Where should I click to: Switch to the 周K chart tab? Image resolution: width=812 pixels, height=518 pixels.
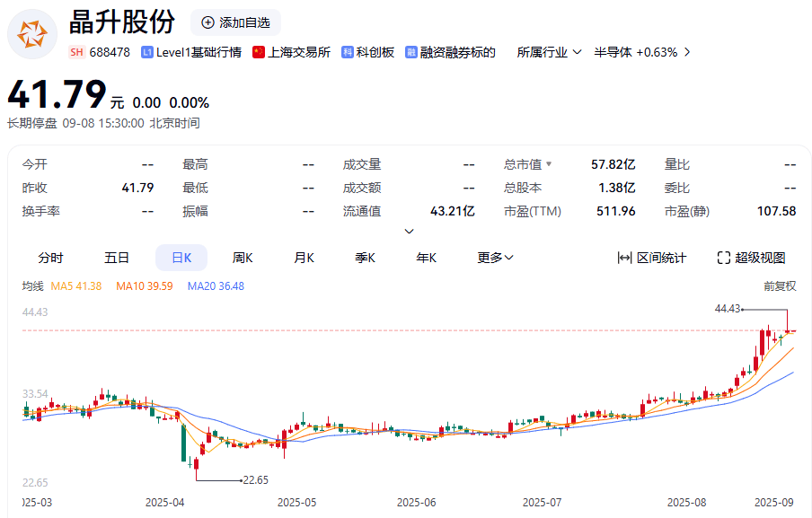click(243, 258)
